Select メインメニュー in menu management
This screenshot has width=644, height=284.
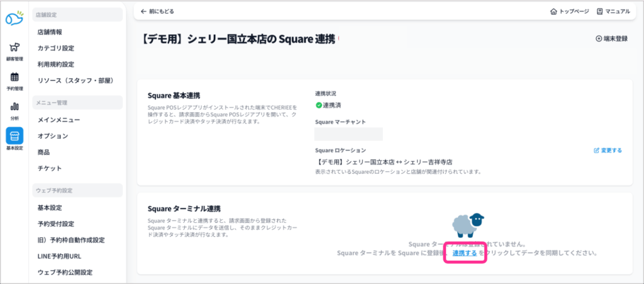[x=58, y=120]
